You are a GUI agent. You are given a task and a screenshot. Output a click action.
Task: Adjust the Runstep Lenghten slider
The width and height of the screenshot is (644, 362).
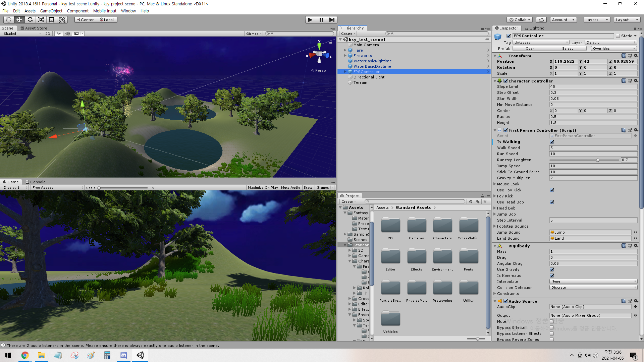coord(597,160)
